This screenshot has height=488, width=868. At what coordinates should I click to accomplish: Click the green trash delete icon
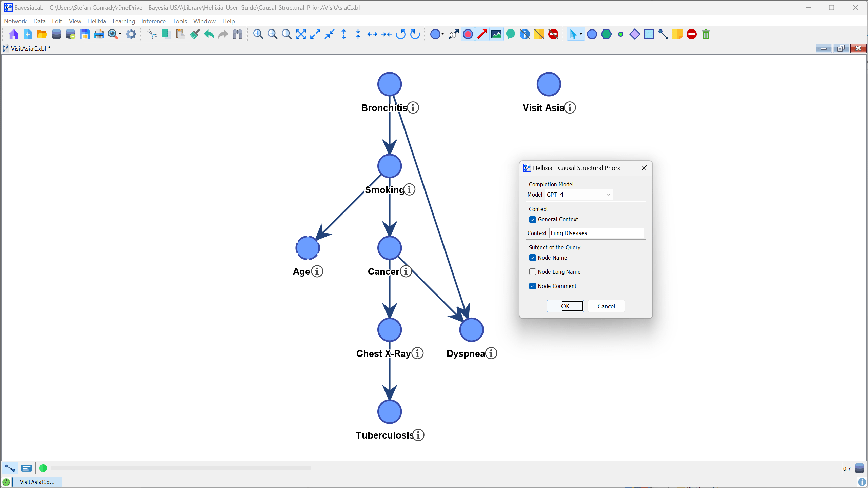coord(706,34)
